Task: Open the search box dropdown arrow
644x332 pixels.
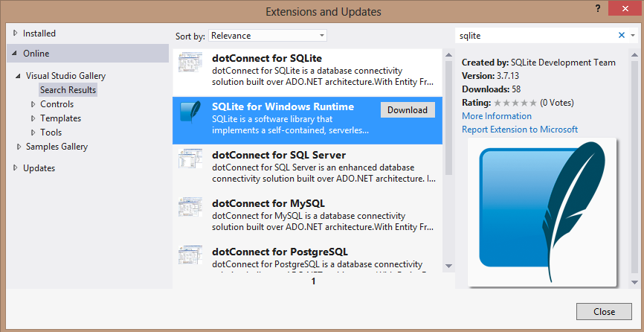Action: (633, 35)
